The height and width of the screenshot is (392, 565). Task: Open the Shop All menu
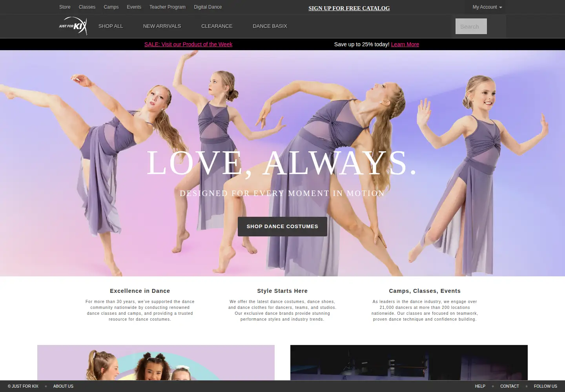(x=111, y=26)
